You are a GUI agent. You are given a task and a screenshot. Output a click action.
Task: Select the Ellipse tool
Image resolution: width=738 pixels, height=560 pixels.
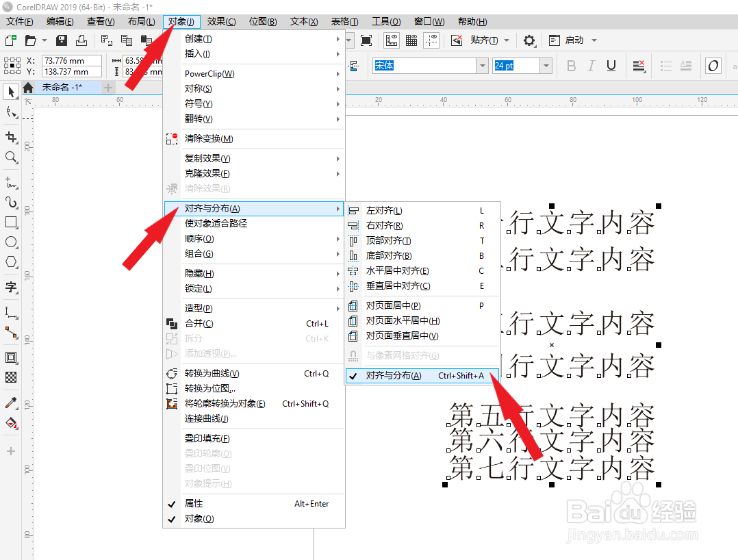10,242
